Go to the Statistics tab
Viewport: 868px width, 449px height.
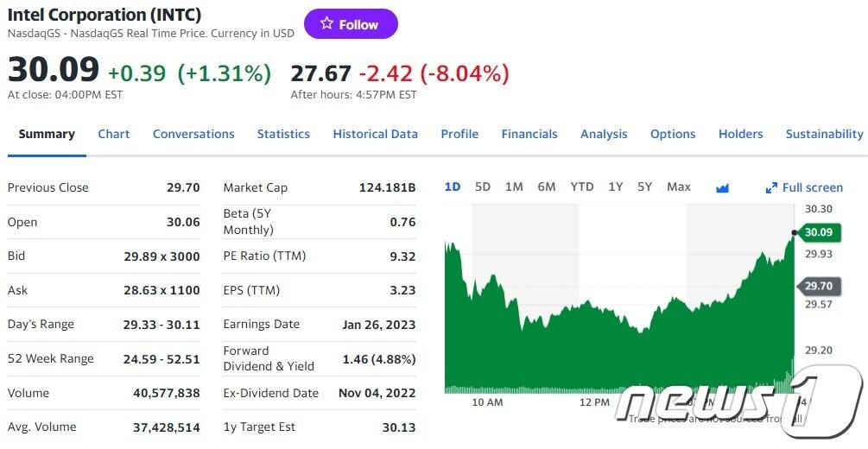point(283,134)
